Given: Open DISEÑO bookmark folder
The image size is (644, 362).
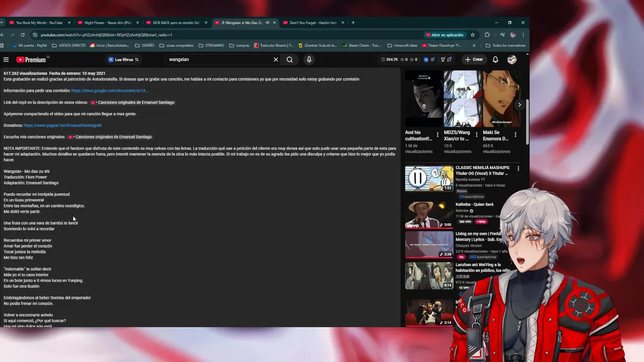Looking at the screenshot, I should point(144,45).
